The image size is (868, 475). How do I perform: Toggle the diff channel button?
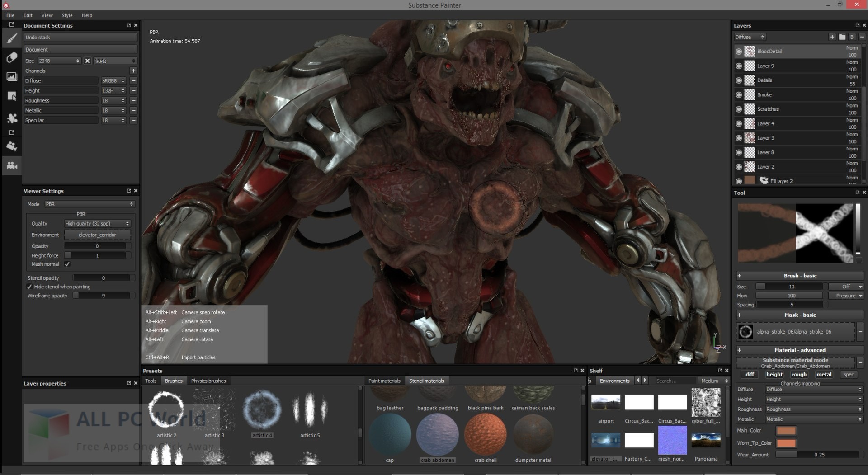point(750,375)
